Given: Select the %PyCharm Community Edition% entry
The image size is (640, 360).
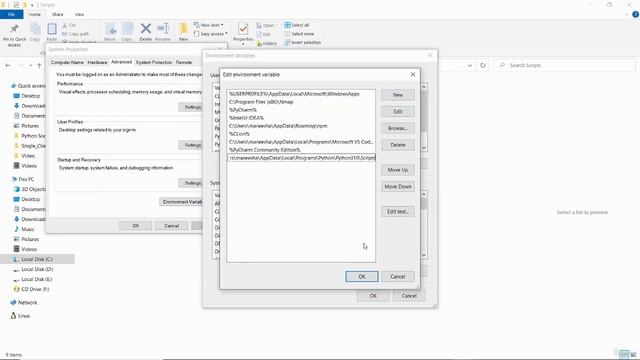Looking at the screenshot, I should [301, 150].
